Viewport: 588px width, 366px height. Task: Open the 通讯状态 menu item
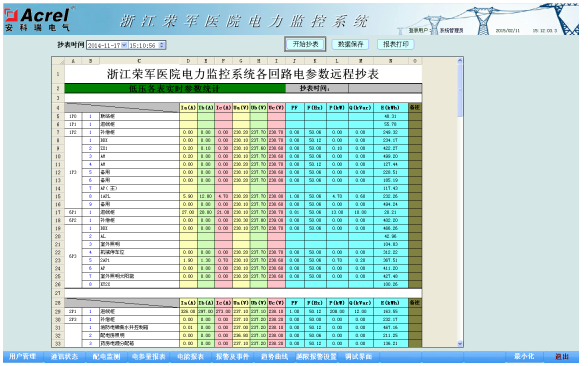coord(64,357)
